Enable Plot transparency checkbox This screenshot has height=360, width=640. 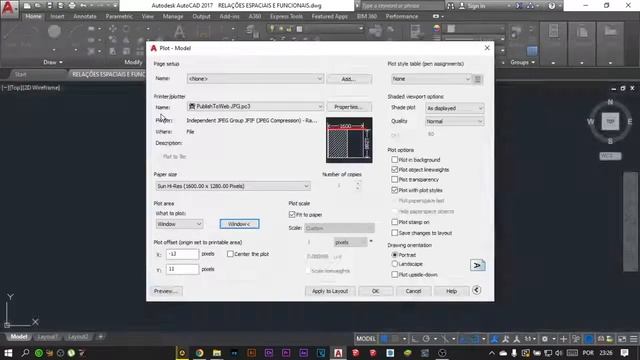[394, 179]
